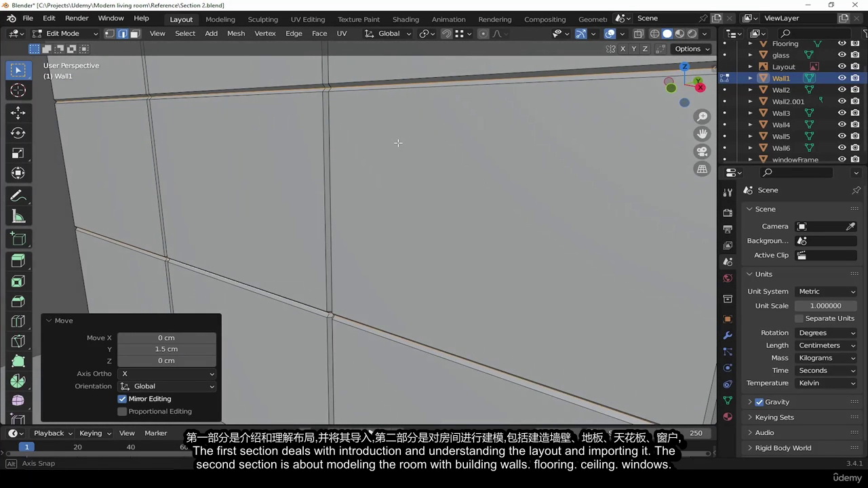Open Global transform orientation dropdown
The image size is (868, 488).
click(x=388, y=33)
